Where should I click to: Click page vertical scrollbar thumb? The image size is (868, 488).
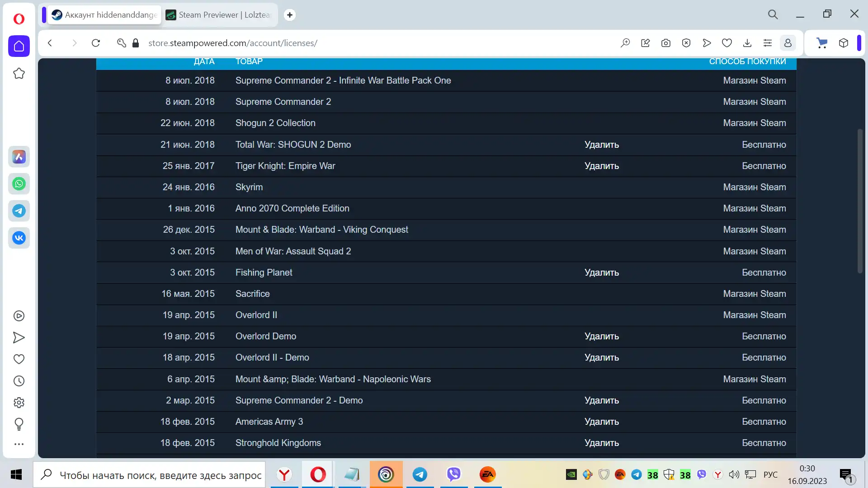[860, 201]
